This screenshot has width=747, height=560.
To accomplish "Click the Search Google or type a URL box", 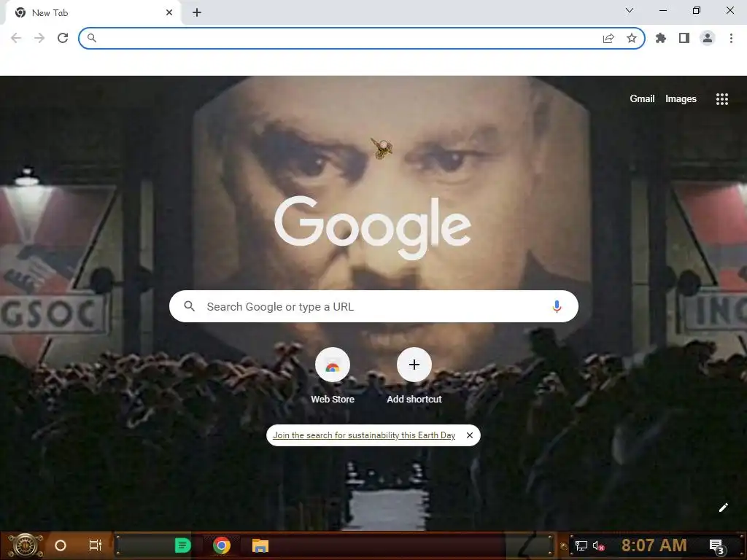I will click(373, 306).
